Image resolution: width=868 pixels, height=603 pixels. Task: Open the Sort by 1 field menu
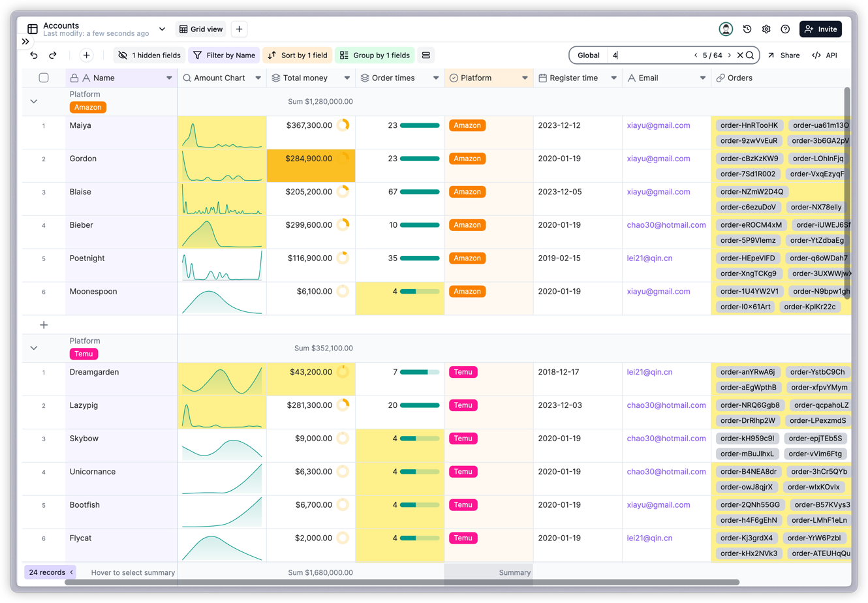(297, 55)
